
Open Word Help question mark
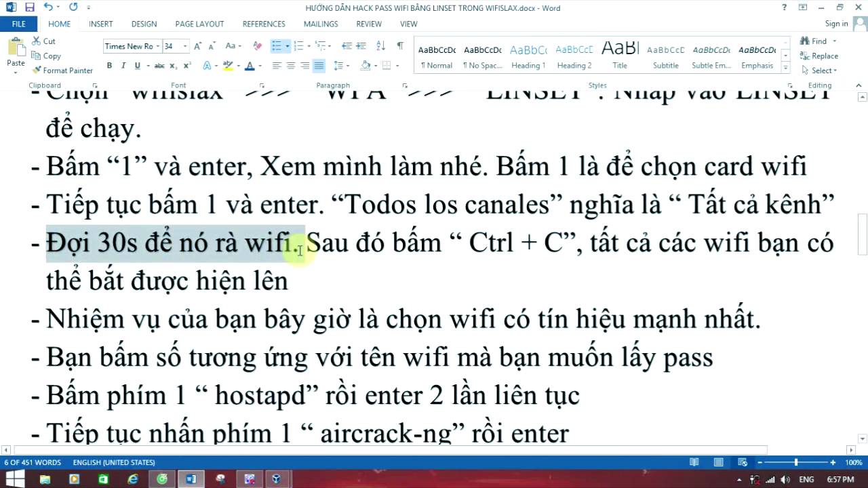point(784,7)
